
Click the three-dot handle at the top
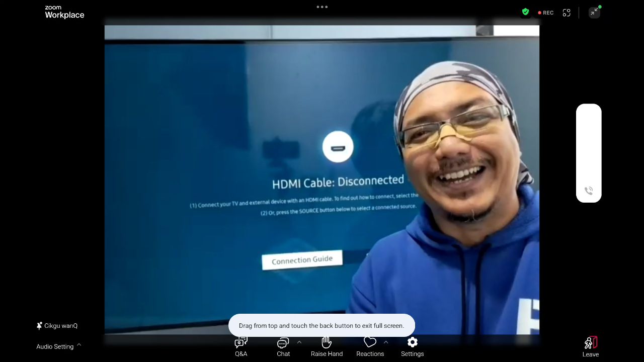click(x=322, y=7)
